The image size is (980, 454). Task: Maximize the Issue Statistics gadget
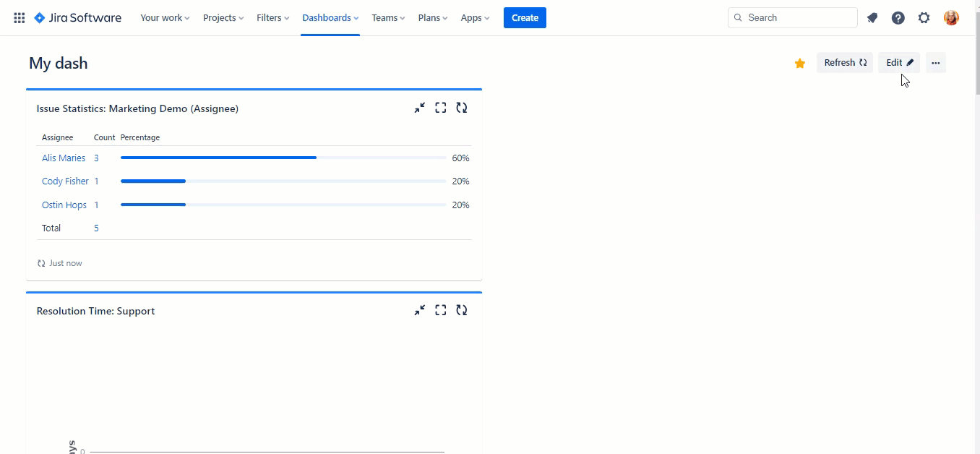click(x=441, y=107)
